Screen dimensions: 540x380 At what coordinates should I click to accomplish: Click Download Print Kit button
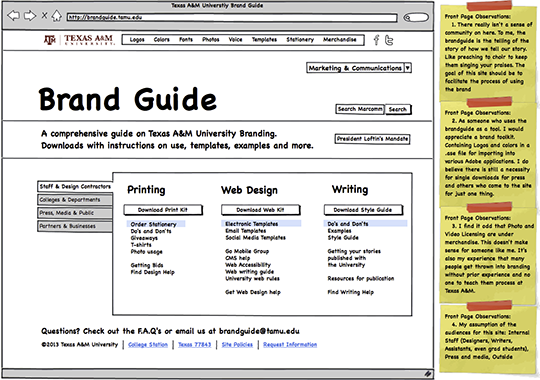[x=163, y=210]
